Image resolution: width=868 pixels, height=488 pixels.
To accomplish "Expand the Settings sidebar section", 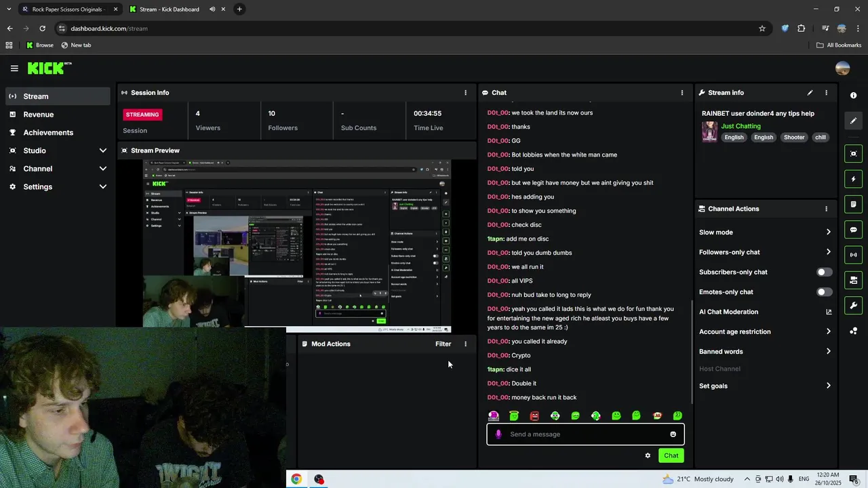I will [58, 187].
